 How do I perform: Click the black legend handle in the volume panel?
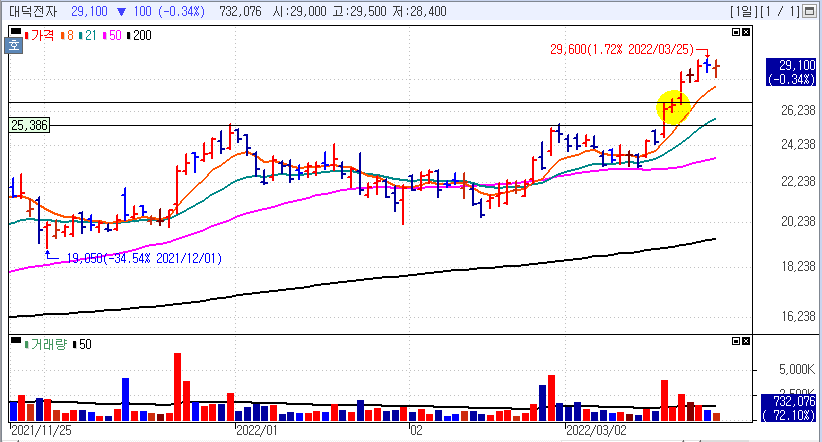point(16,340)
